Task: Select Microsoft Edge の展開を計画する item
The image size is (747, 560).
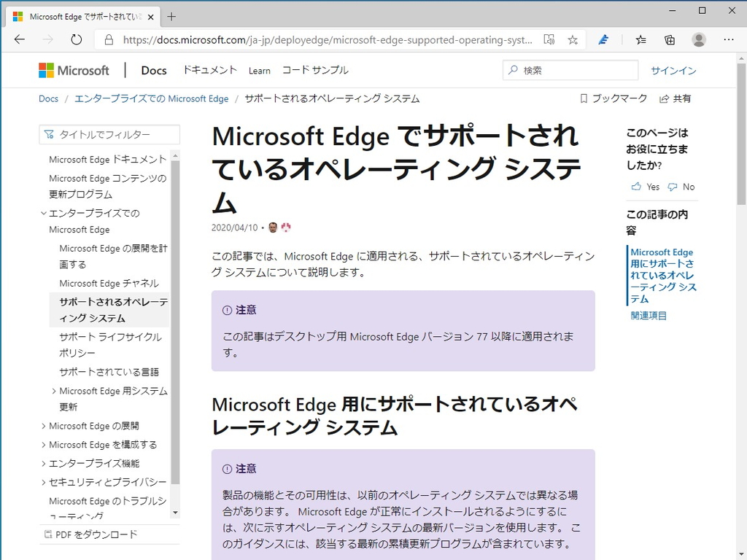Action: click(x=113, y=256)
